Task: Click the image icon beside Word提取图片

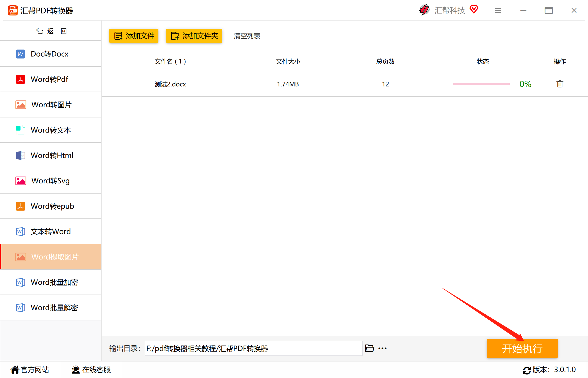Action: click(x=21, y=257)
